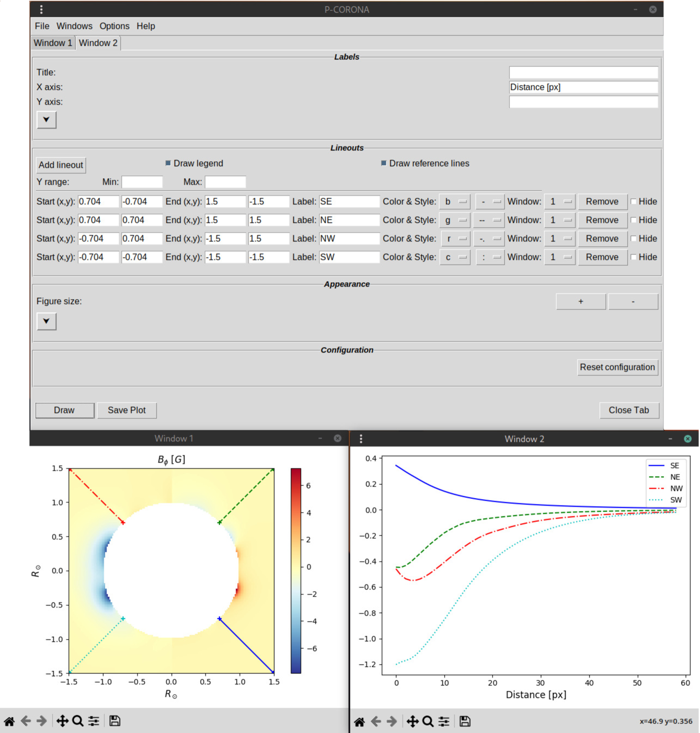Viewport: 700px width, 733px height.
Task: Remove the SE lineout
Action: click(x=602, y=202)
